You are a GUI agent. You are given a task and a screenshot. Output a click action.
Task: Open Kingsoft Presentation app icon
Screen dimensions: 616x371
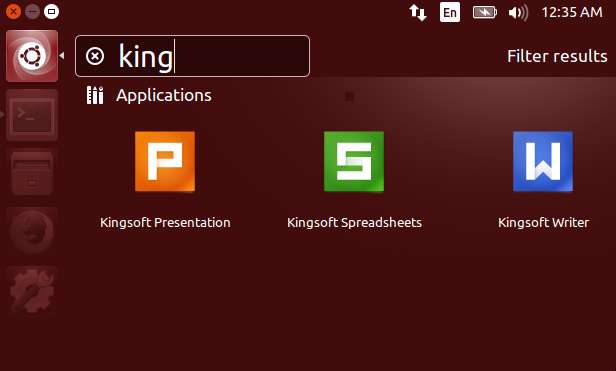[165, 162]
